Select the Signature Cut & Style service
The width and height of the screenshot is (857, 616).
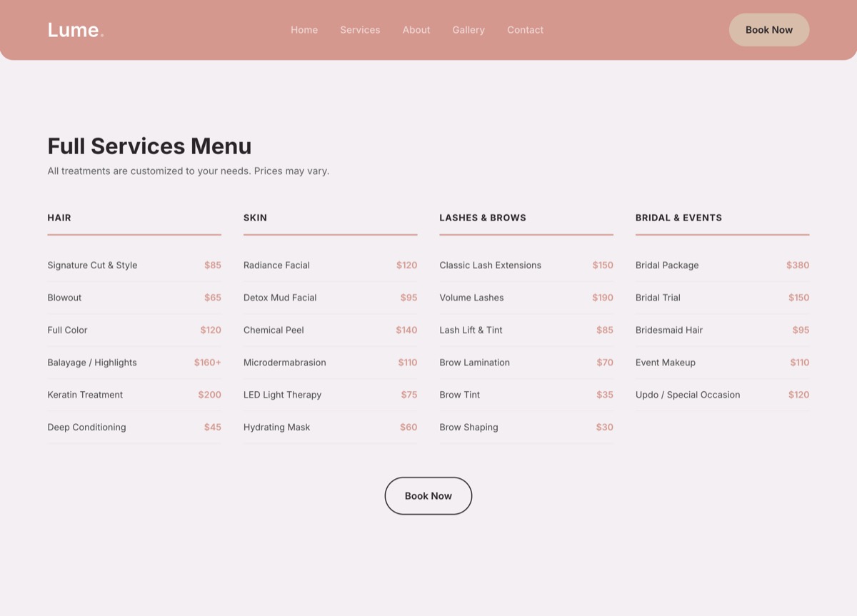92,266
